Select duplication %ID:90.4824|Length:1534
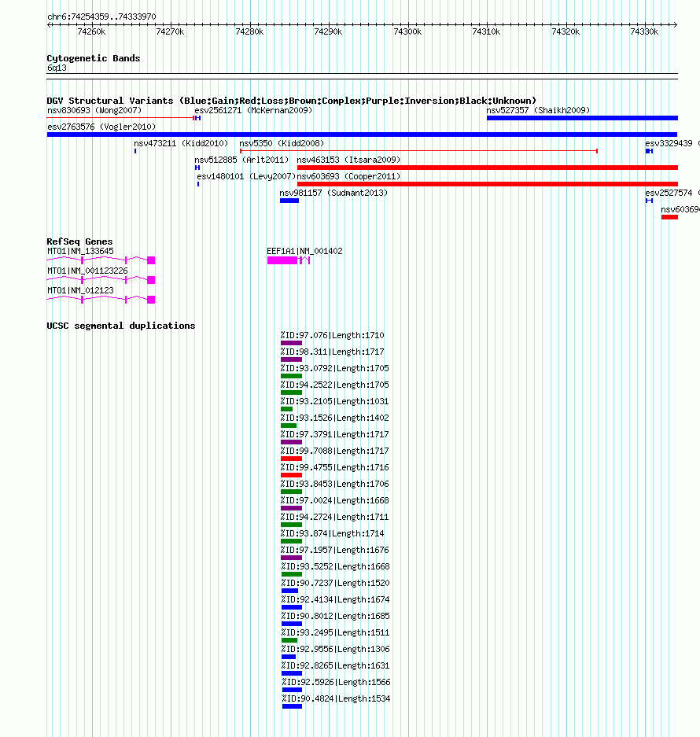Viewport: 700px width, 737px height. point(336,699)
